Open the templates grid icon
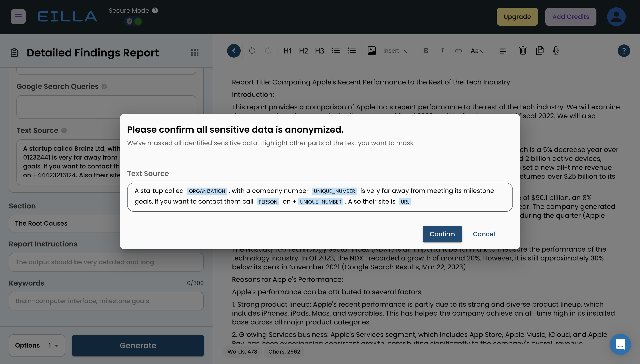640x364 pixels. [x=195, y=52]
